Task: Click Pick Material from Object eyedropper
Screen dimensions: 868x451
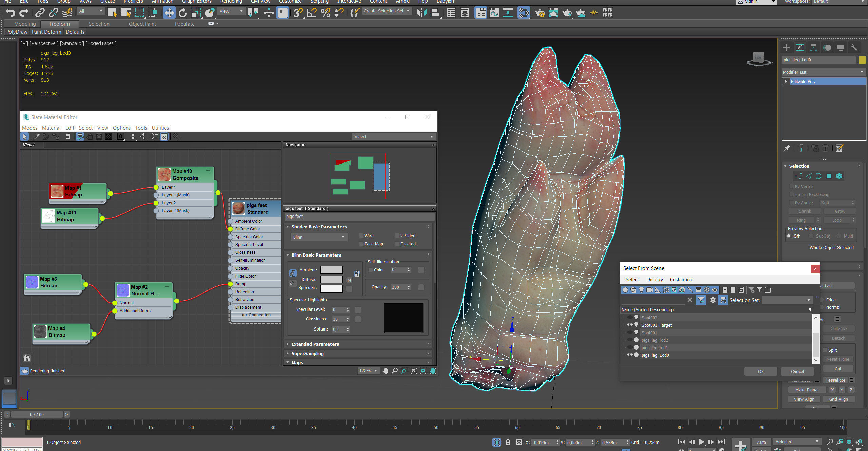Action: pos(36,136)
